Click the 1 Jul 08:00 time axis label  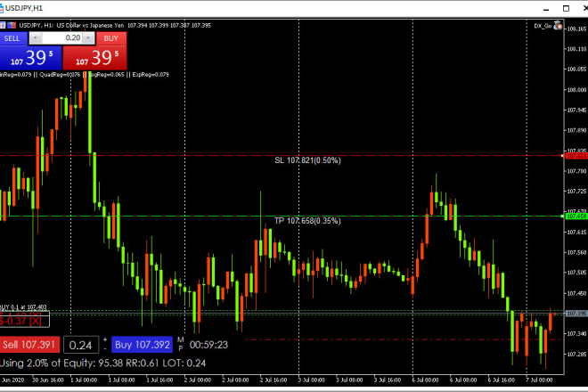point(122,380)
